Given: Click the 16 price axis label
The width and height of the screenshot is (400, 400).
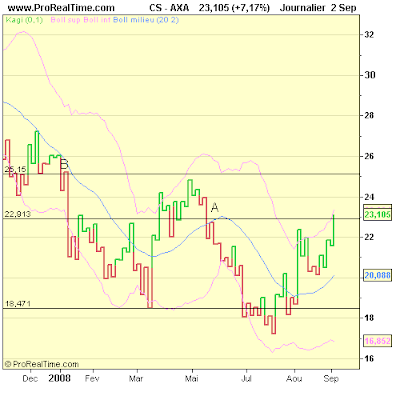Looking at the screenshot, I should tap(369, 358).
